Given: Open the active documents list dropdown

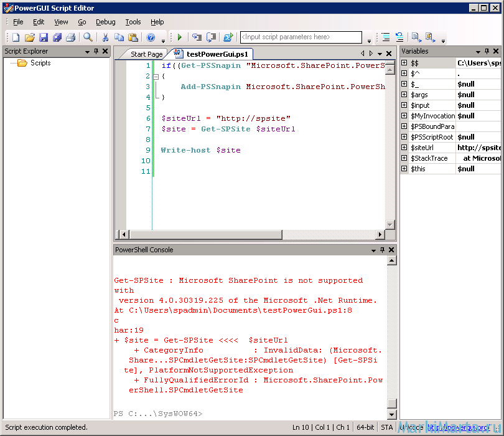Looking at the screenshot, I should pyautogui.click(x=380, y=54).
